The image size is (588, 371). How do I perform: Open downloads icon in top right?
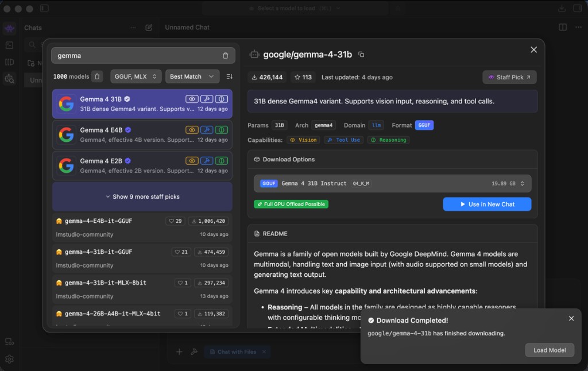[562, 8]
